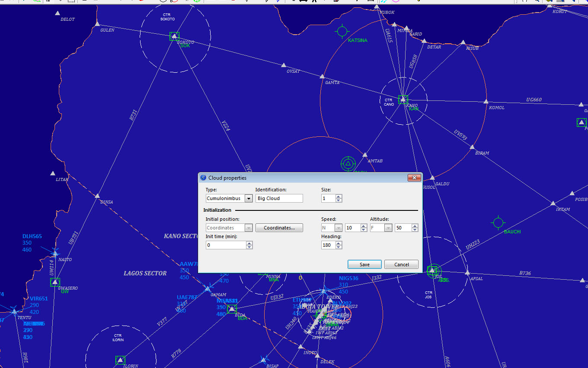Select the SOK VOR symbol at Sokoto
The width and height of the screenshot is (588, 368).
click(x=174, y=36)
